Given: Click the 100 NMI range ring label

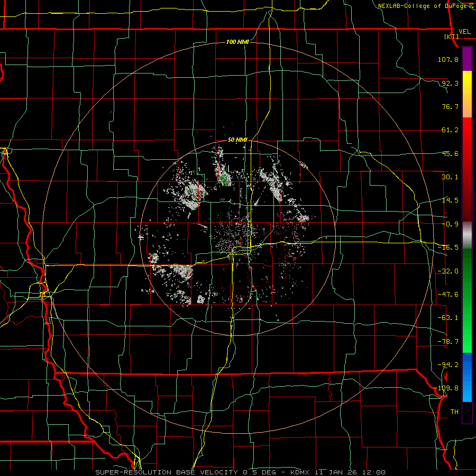Looking at the screenshot, I should [x=237, y=42].
